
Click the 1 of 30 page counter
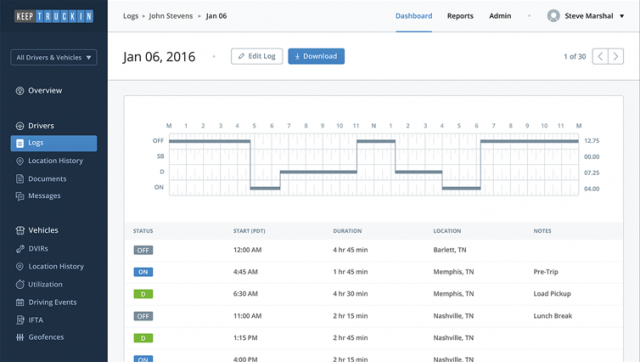575,57
